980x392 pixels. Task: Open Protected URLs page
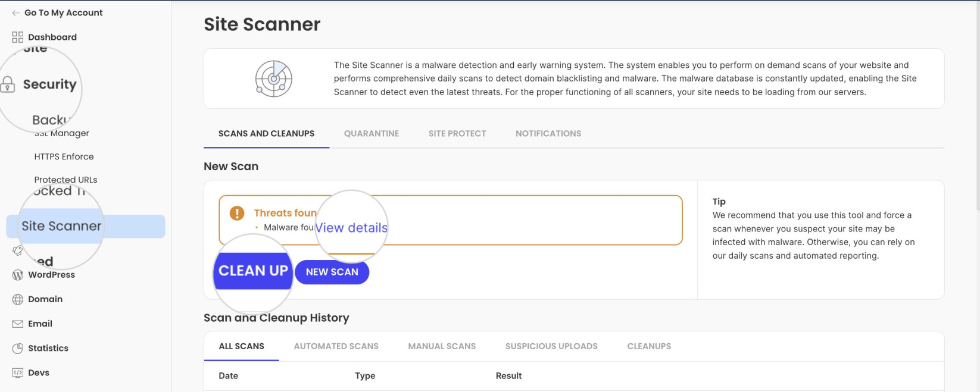tap(65, 180)
